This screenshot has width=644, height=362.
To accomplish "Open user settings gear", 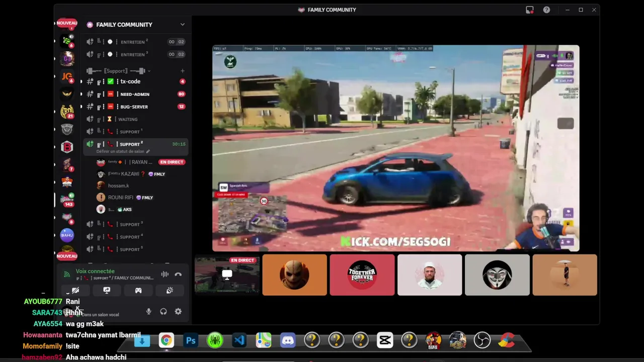I will pyautogui.click(x=178, y=311).
